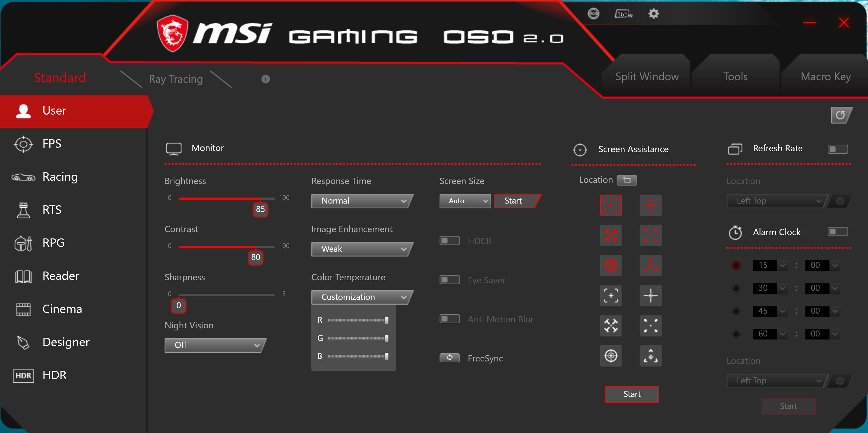The width and height of the screenshot is (868, 433).
Task: Open the Response Time Normal dropdown
Action: coord(362,201)
